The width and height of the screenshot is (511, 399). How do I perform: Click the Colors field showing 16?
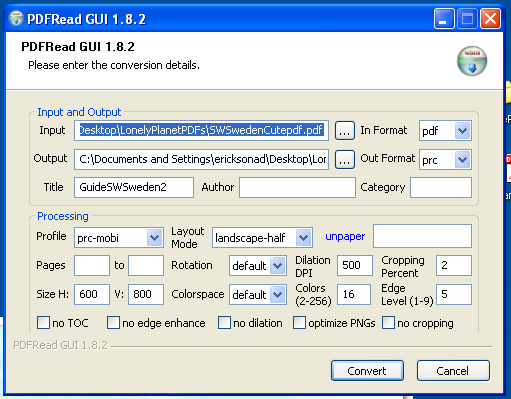[354, 294]
